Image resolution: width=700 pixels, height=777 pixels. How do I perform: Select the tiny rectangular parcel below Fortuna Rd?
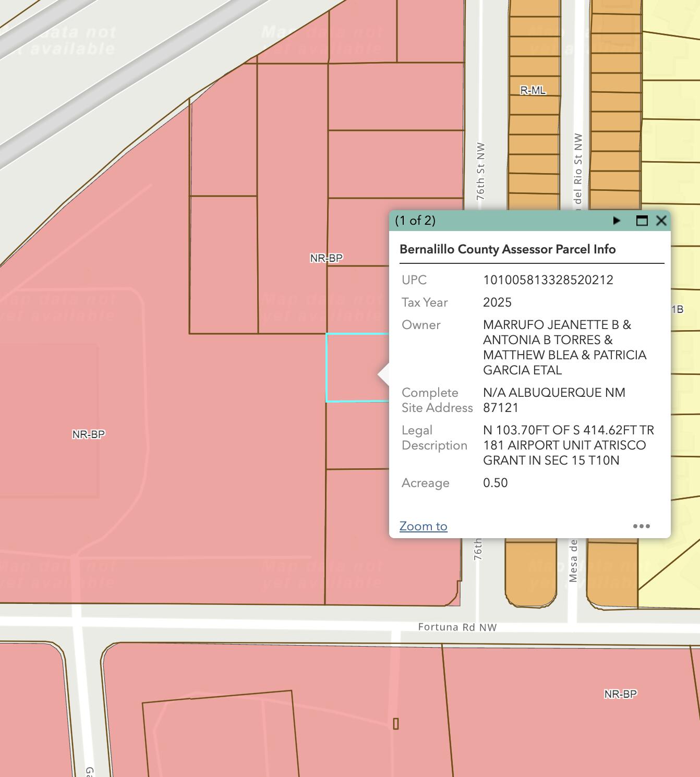[396, 724]
